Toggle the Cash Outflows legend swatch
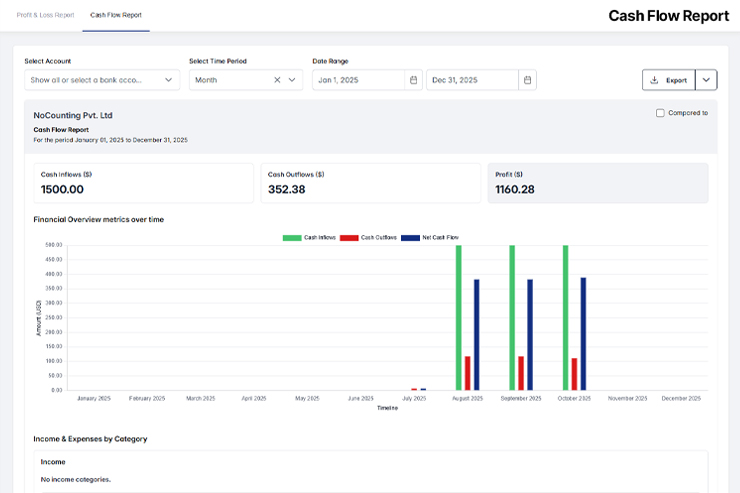 [349, 238]
